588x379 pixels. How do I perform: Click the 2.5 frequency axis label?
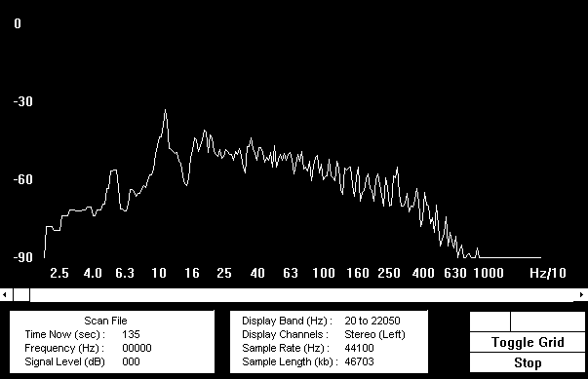[x=59, y=273]
